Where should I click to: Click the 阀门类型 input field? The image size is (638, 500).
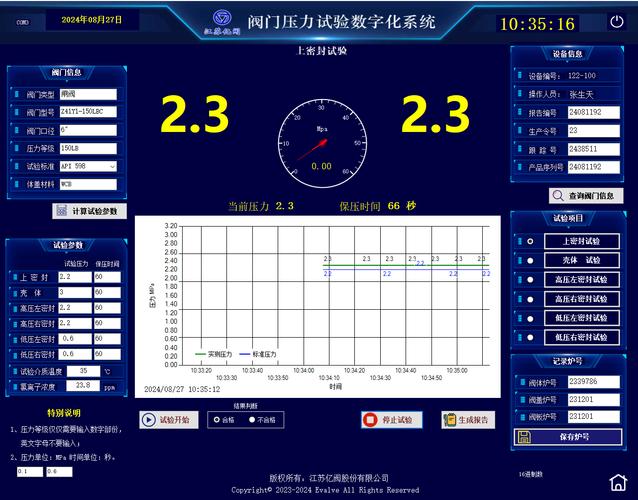(88, 94)
